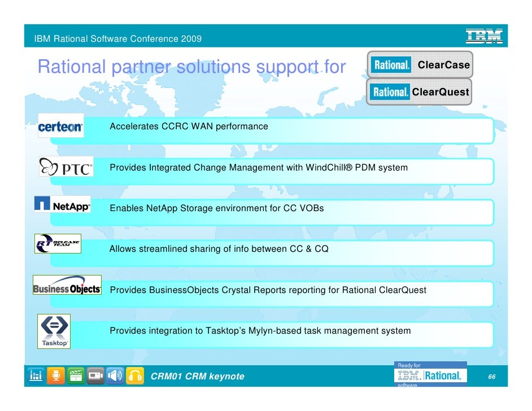
Task: Click the orange microphone icon
Action: [56, 375]
